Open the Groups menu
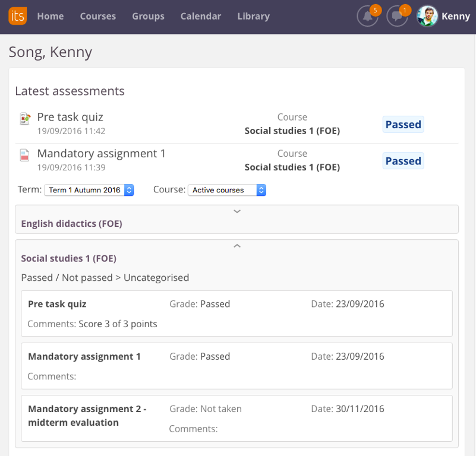Image resolution: width=476 pixels, height=456 pixels. point(148,17)
